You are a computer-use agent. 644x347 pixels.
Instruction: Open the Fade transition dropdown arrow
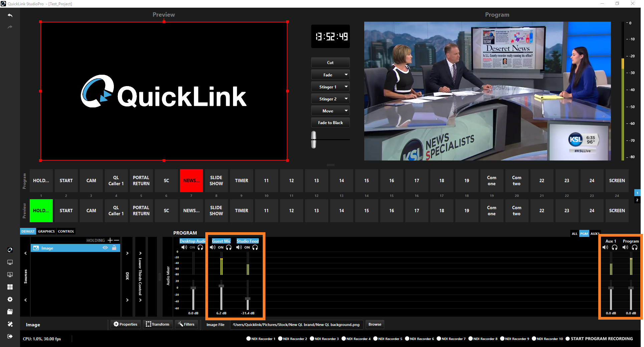[346, 75]
